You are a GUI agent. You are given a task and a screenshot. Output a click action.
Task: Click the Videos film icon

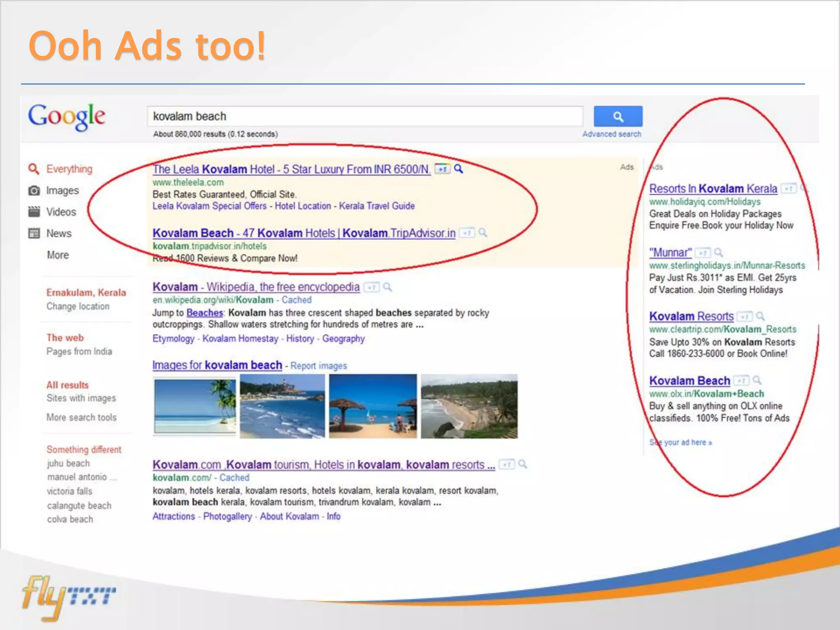pyautogui.click(x=34, y=212)
